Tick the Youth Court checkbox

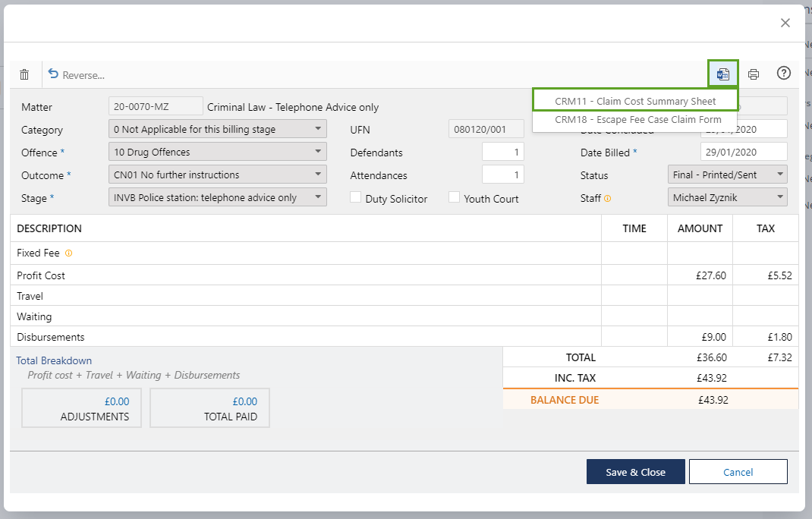(454, 197)
